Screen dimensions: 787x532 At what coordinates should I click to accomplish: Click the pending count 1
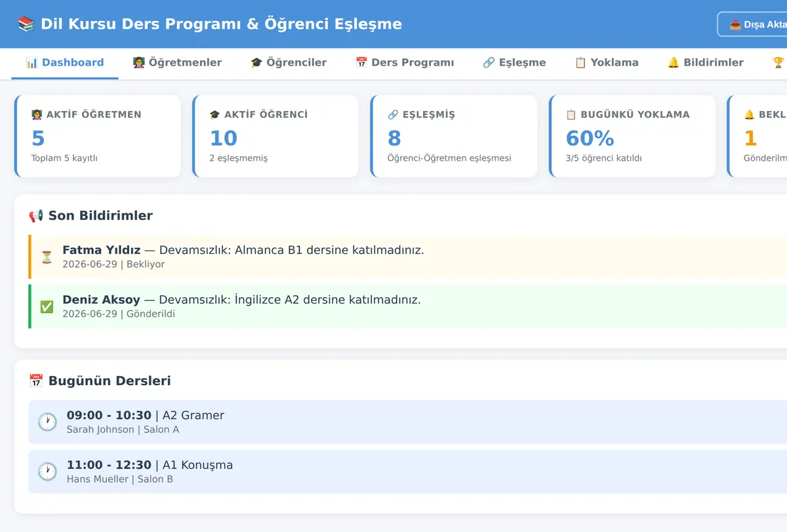[750, 138]
